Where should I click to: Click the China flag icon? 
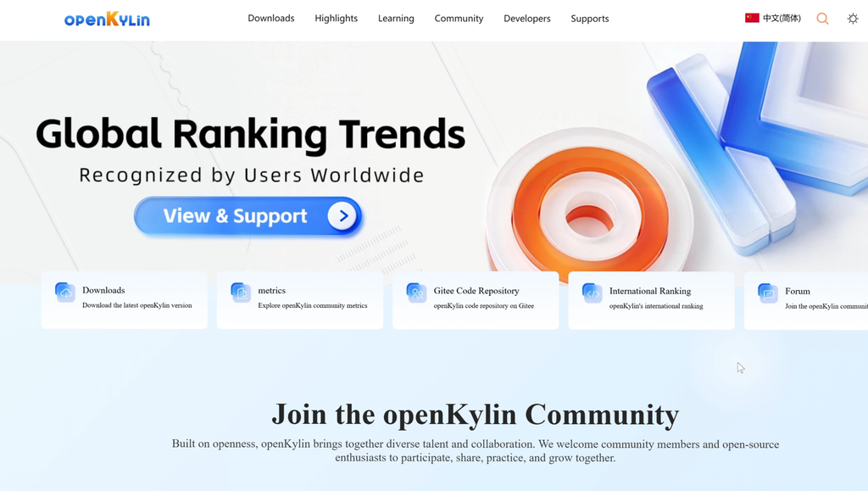pos(752,18)
